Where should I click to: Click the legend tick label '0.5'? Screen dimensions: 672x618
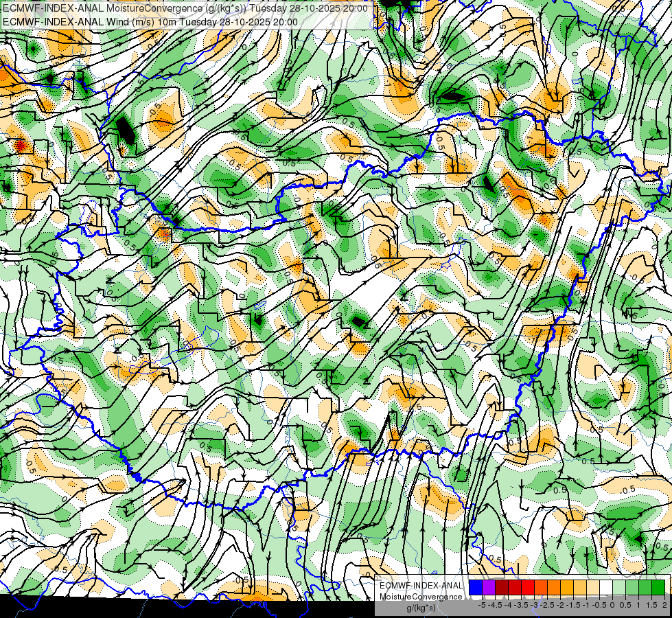pos(625,606)
